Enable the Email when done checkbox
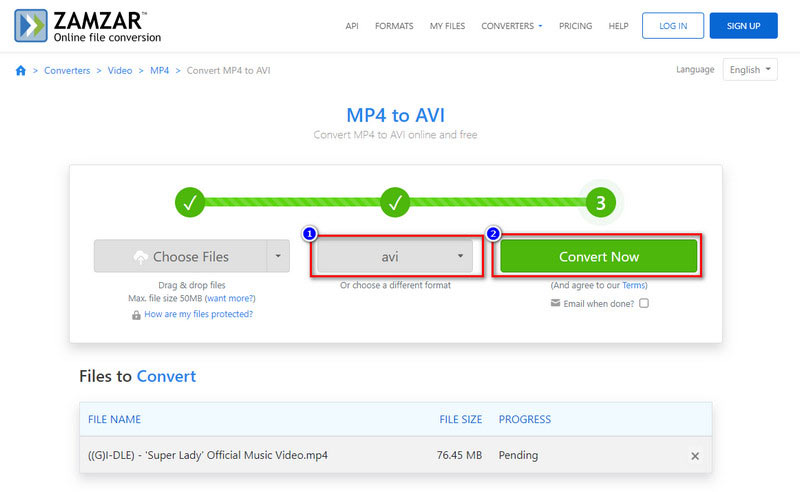This screenshot has height=492, width=800. [644, 303]
